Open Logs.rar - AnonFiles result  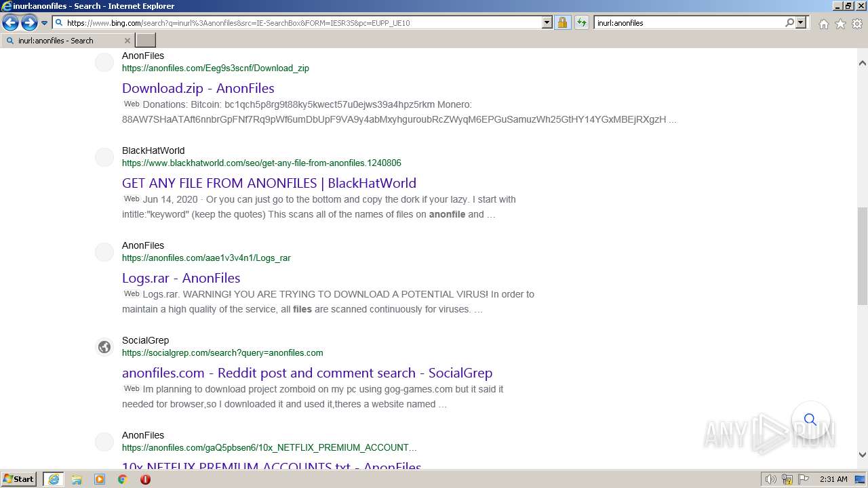(181, 278)
